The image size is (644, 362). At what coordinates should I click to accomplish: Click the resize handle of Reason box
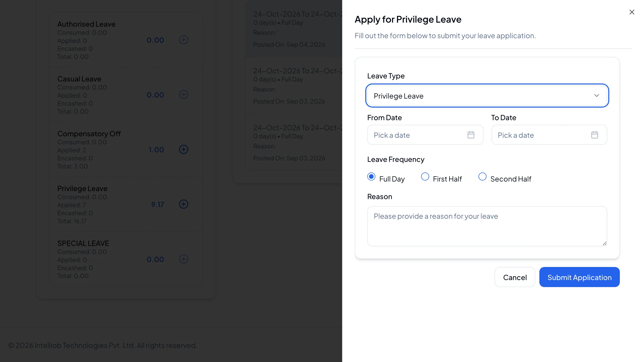point(605,243)
